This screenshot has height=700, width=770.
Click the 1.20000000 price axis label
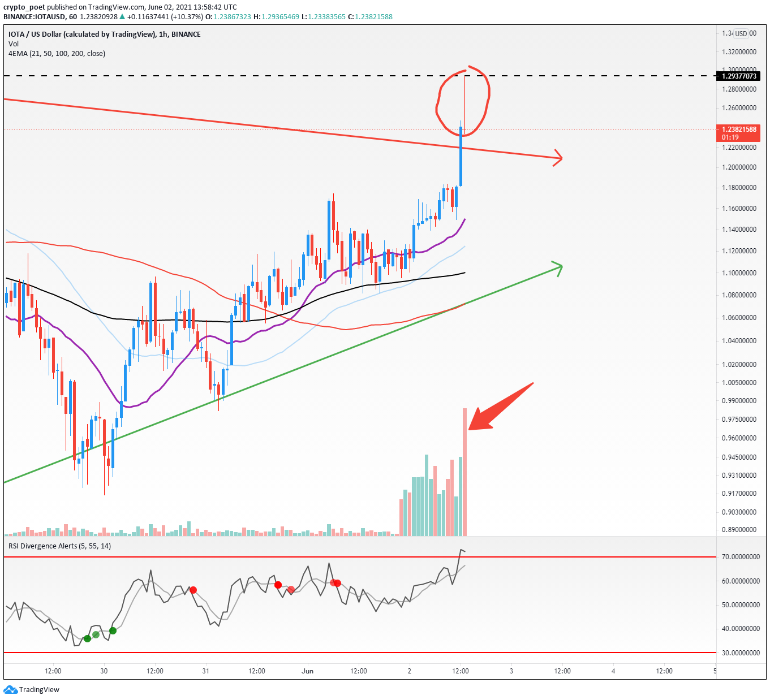click(739, 167)
